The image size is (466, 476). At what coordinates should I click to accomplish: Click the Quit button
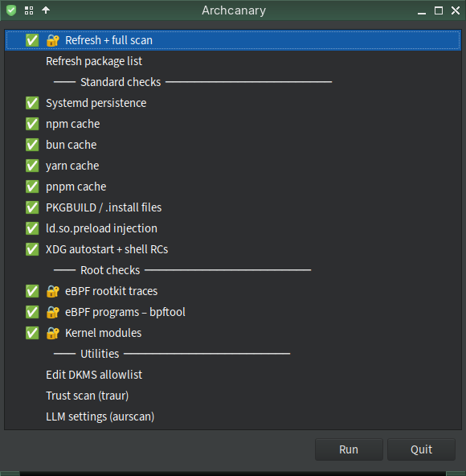(x=421, y=449)
